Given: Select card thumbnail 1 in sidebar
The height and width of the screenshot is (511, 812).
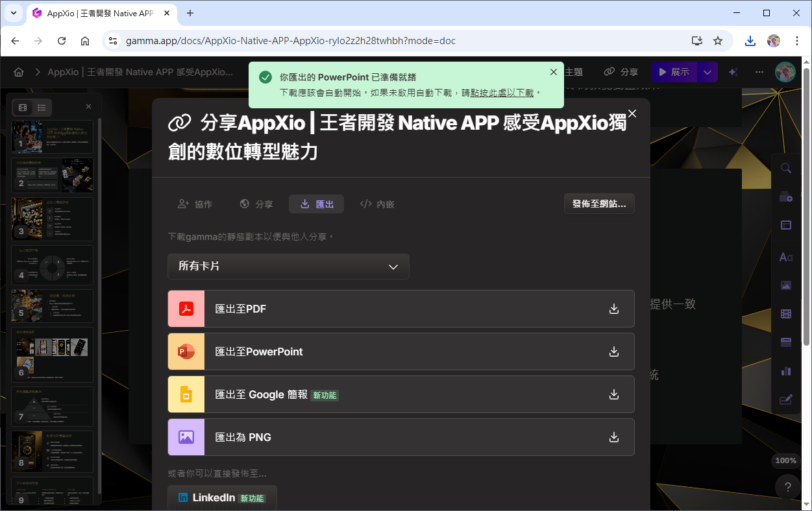Looking at the screenshot, I should click(x=52, y=137).
